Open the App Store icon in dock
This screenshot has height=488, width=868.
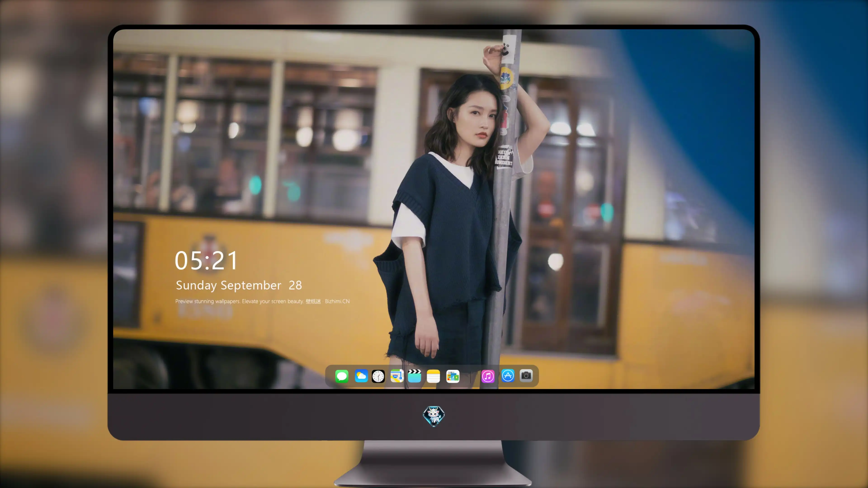[508, 375]
